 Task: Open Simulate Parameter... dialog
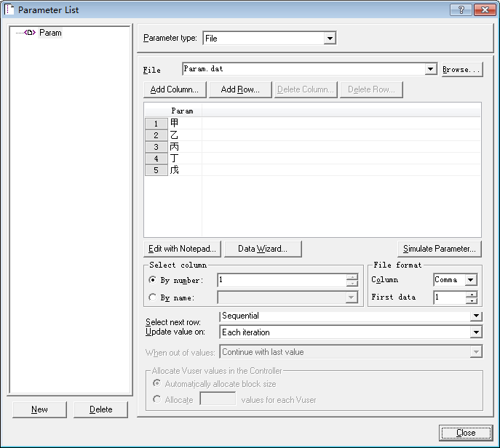440,249
